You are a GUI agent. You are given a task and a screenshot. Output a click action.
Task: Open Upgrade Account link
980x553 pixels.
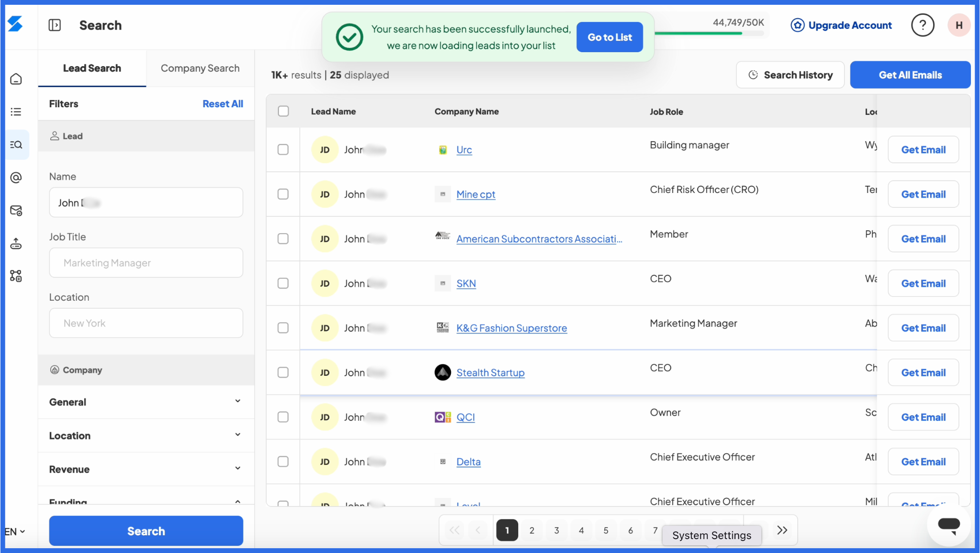[x=841, y=25]
